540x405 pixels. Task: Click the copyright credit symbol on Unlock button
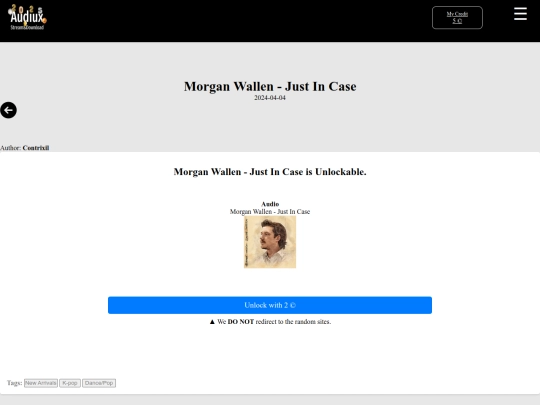click(x=292, y=305)
